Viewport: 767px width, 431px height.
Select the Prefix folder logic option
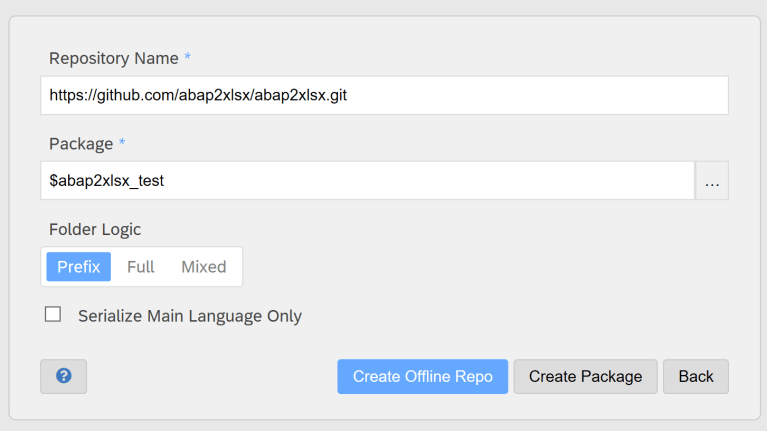pos(78,267)
